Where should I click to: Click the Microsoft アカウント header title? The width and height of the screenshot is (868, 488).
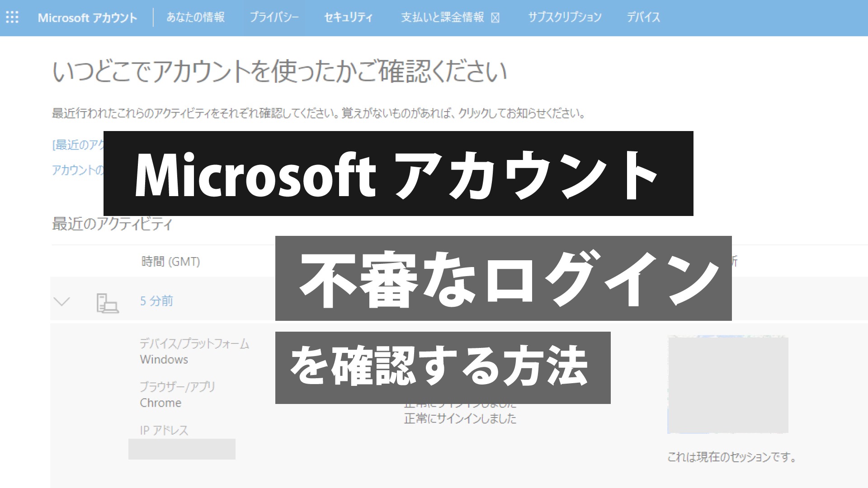[x=87, y=18]
